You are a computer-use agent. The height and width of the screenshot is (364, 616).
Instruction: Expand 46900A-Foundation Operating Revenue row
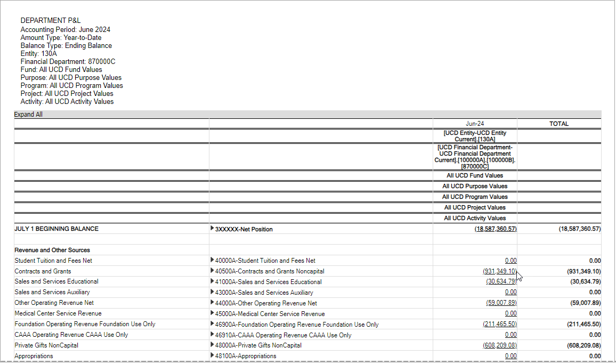point(213,324)
